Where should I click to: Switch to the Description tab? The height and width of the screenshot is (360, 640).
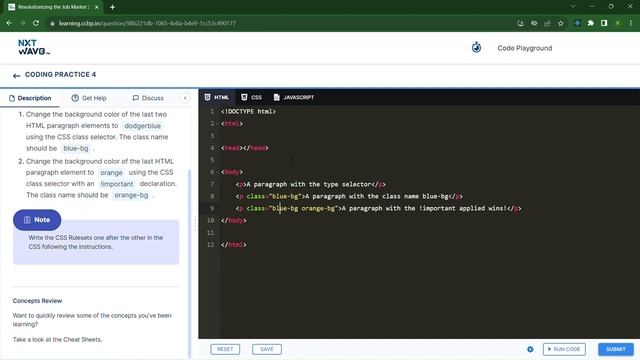pos(30,98)
